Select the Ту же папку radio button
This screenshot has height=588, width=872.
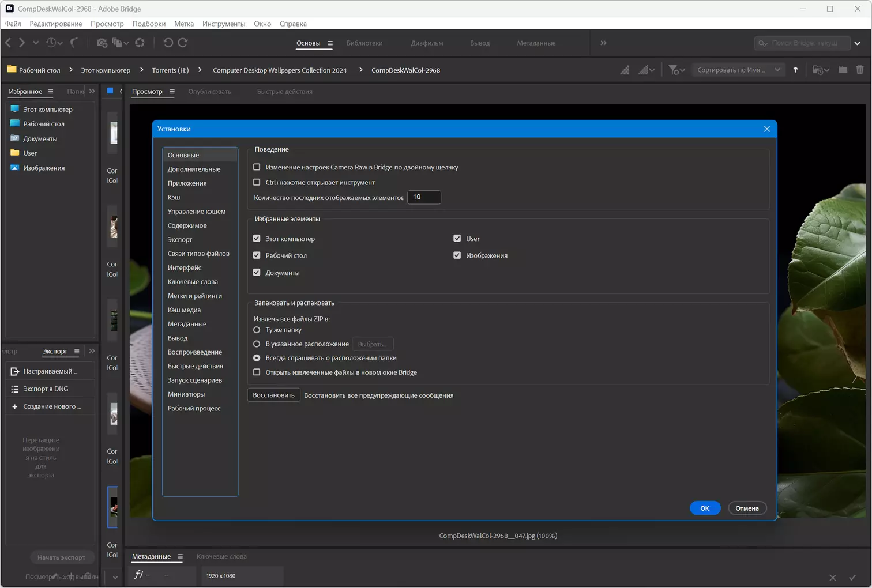pos(257,330)
